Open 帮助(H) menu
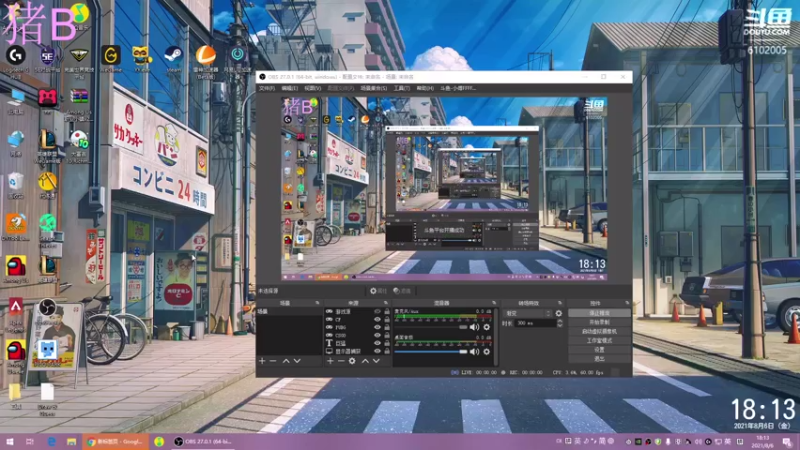This screenshot has height=450, width=800. 425,88
